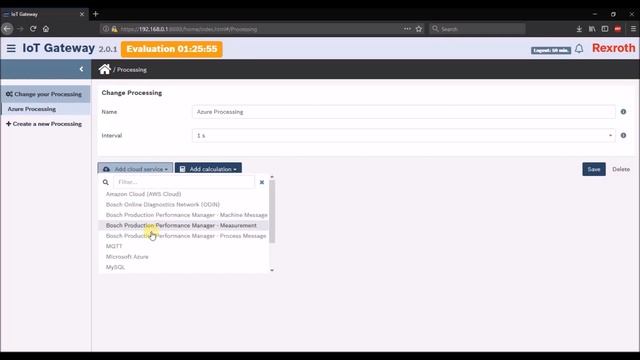Screen dimensions: 640x360
Task: Select MySQL from the service list
Action: [115, 267]
